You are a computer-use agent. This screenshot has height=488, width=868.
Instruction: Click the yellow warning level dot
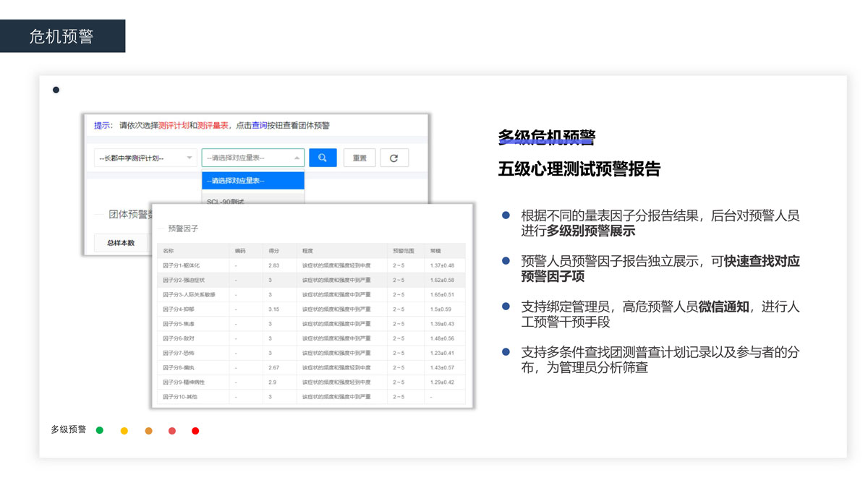124,430
